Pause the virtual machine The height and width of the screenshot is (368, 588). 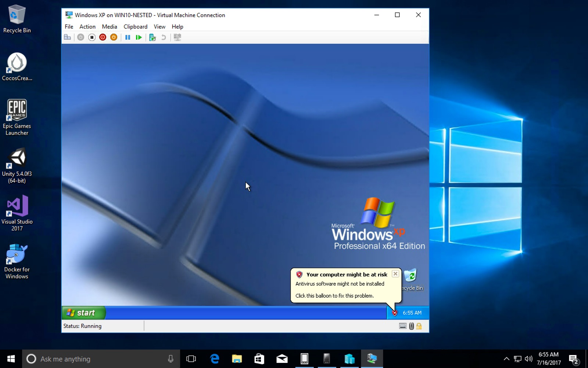coord(128,37)
